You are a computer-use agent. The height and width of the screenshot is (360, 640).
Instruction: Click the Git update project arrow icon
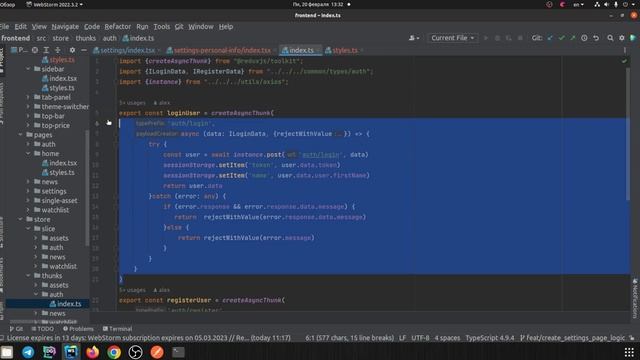[550, 38]
